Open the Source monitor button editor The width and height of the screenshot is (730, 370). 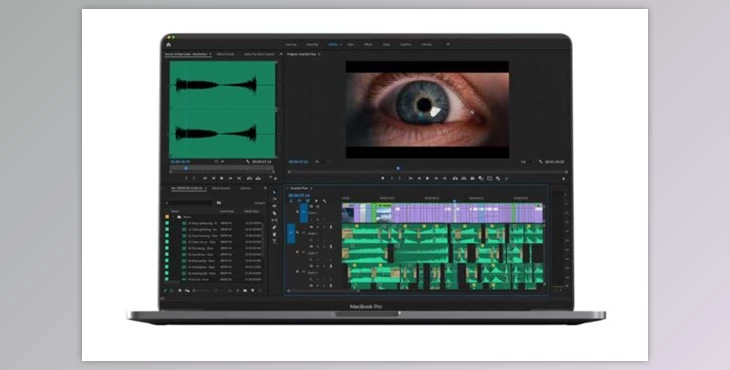point(276,179)
